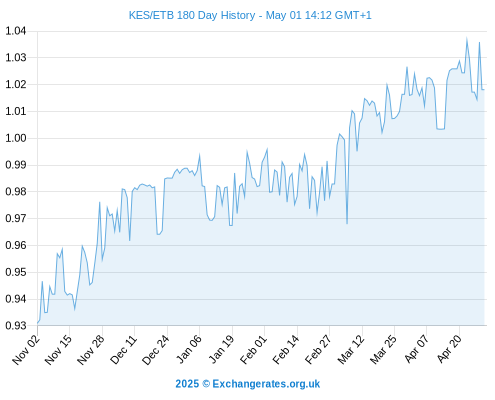The height and width of the screenshot is (400, 495).
Task: Select the Feb 14 date label
Action: [x=286, y=349]
